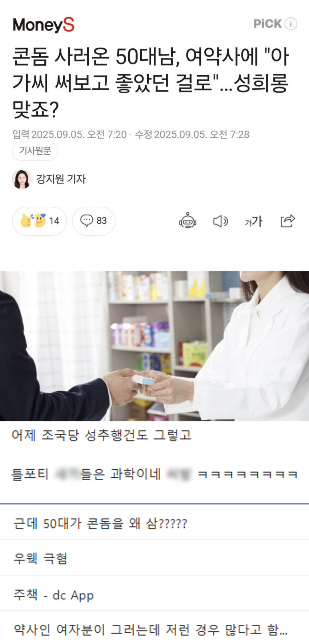Open the 83 comments bubble
This screenshot has width=309, height=644.
click(x=93, y=221)
